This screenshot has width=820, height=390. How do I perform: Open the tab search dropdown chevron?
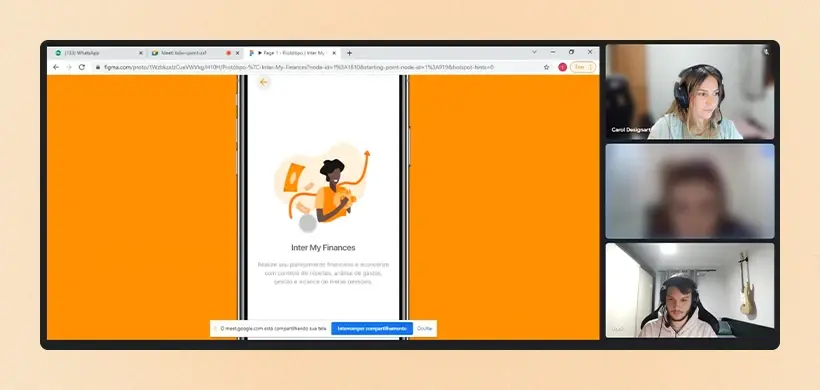coord(534,52)
